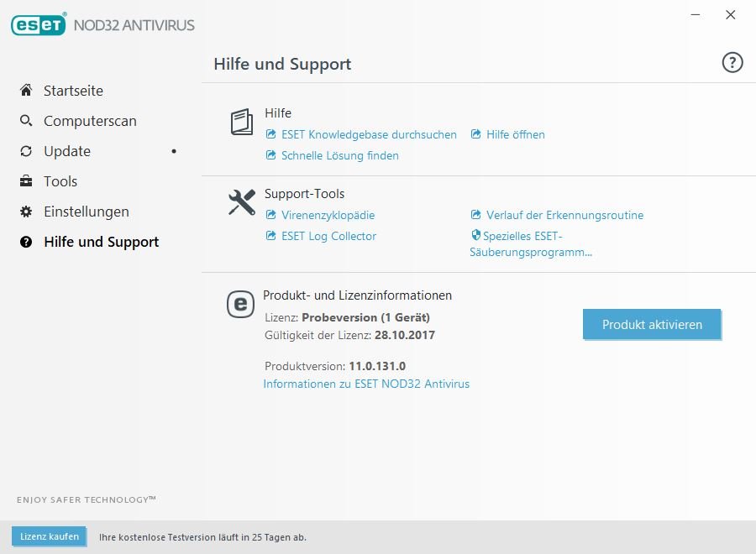Click the external link icon beside Virenenzyklopädie

coord(271,214)
